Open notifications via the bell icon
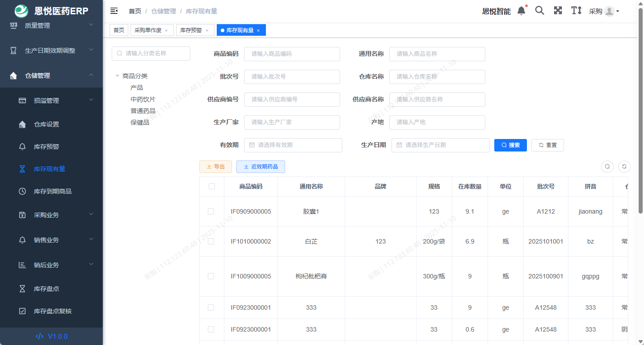This screenshot has height=345, width=644. tap(521, 10)
